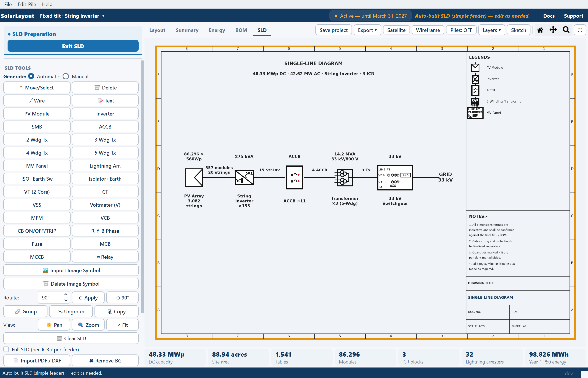The height and width of the screenshot is (378, 588).
Task: Activate the Zoom view tool
Action: click(88, 325)
